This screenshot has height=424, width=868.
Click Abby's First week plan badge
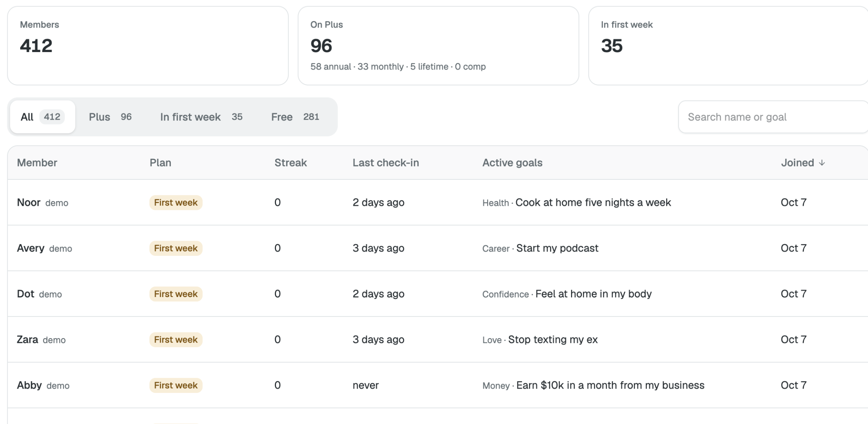[176, 385]
